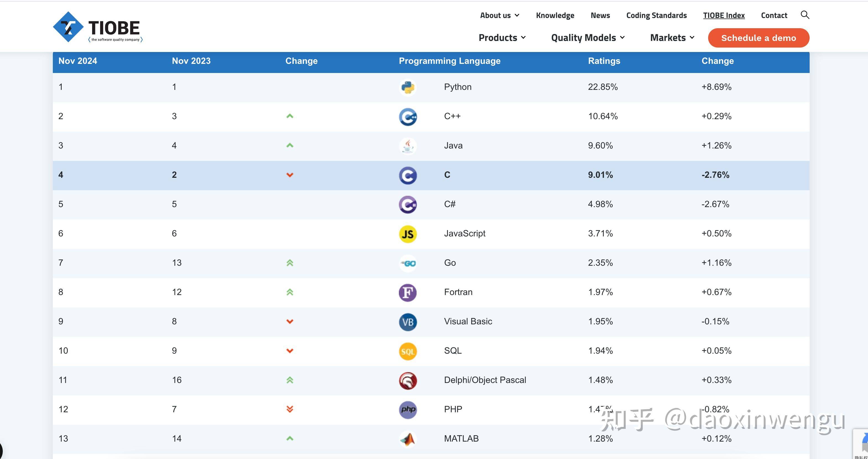The image size is (868, 459).
Task: Open the Knowledge menu item
Action: 555,15
